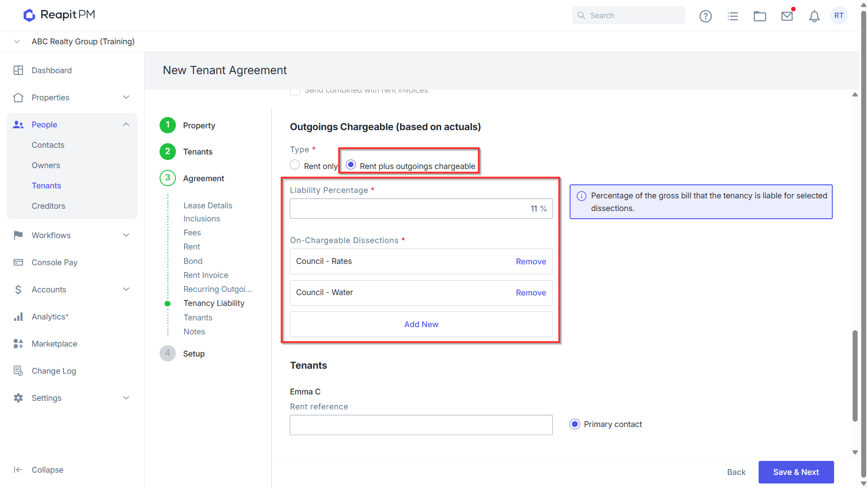Expand the ABC Realty Group account chevron
Image resolution: width=868 pixels, height=488 pixels.
17,42
